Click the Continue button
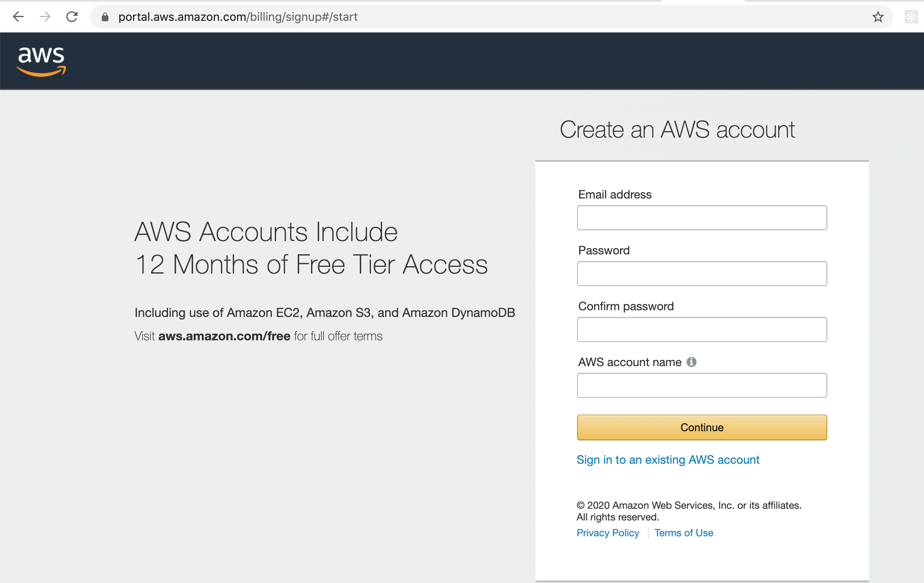 (702, 427)
